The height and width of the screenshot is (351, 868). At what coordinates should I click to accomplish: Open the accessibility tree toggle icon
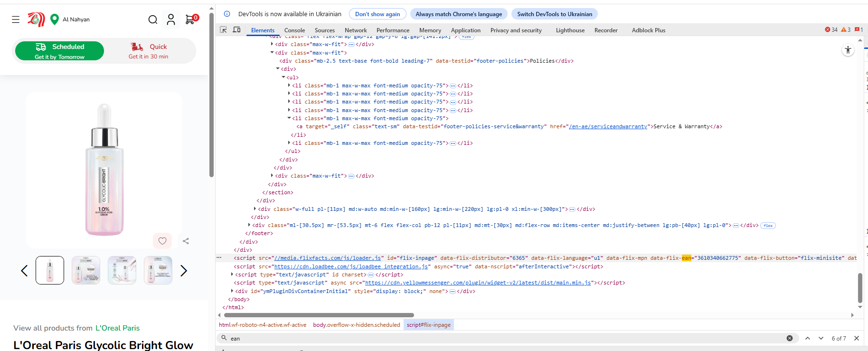point(848,50)
